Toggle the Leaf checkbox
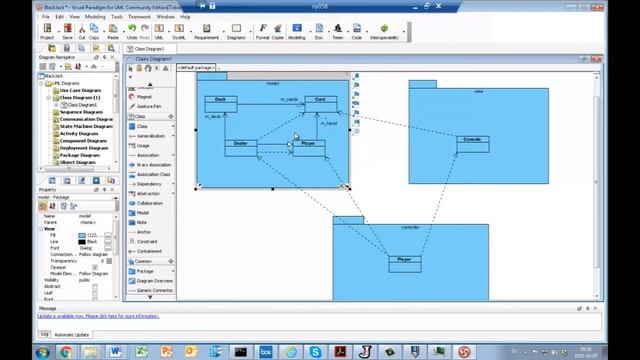 [95, 293]
